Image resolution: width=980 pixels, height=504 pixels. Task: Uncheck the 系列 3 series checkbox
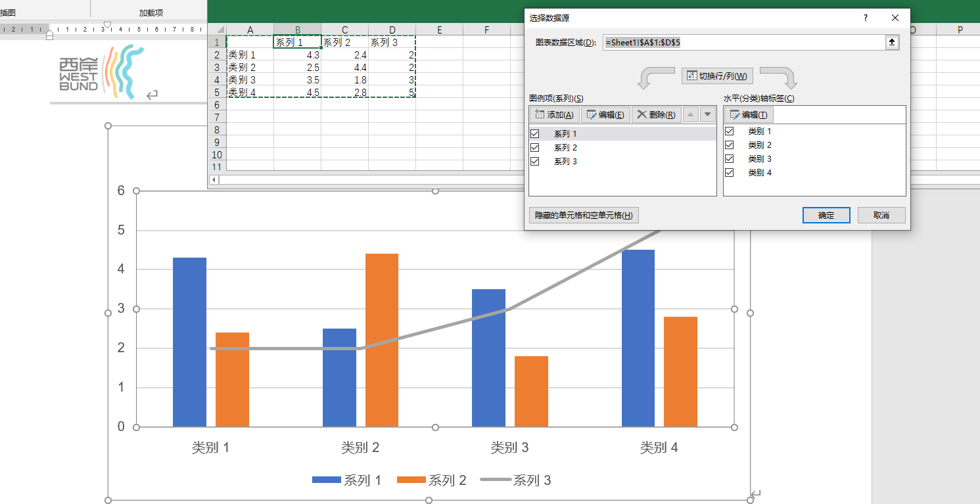[535, 161]
